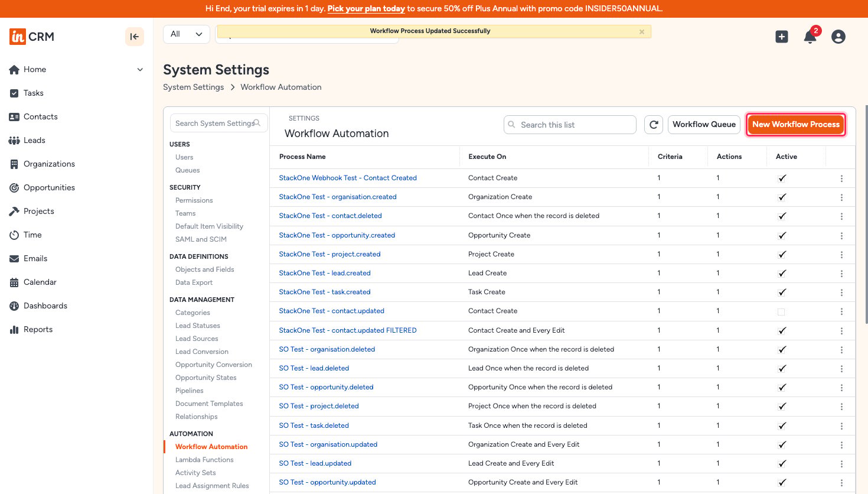Open the Dashboards navigation item
The width and height of the screenshot is (868, 494).
pyautogui.click(x=45, y=306)
